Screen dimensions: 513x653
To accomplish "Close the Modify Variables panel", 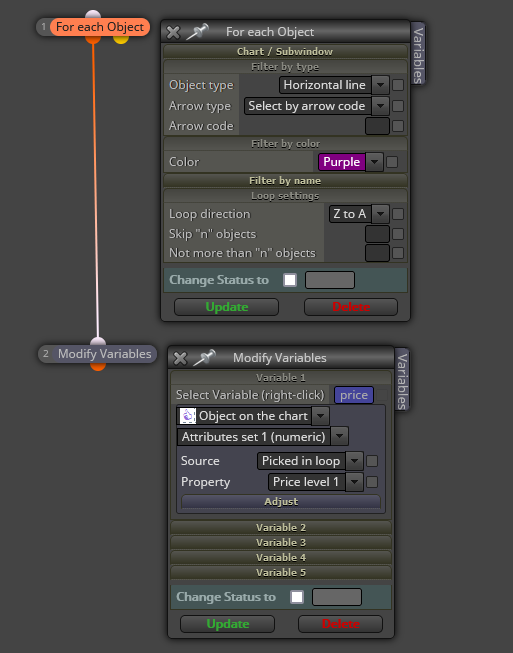I will tap(180, 358).
